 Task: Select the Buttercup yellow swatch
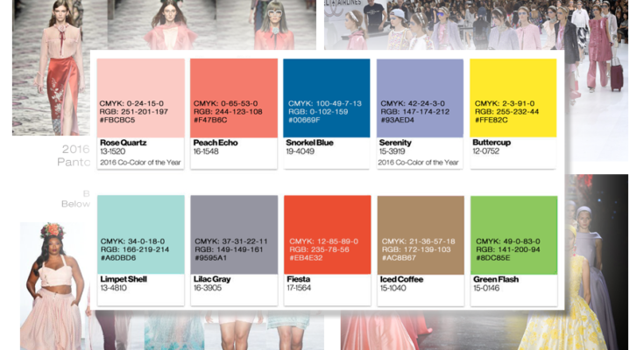513,98
